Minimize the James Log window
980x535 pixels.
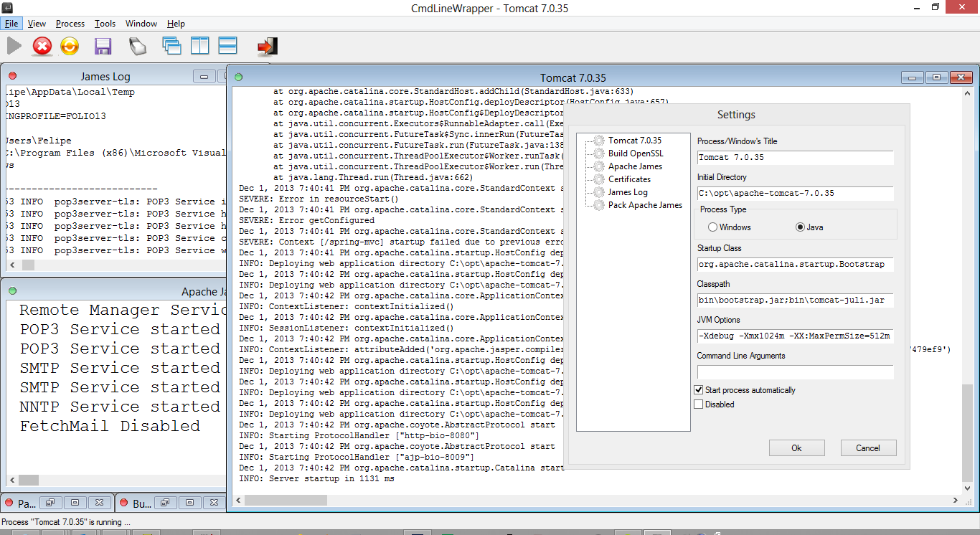point(204,77)
